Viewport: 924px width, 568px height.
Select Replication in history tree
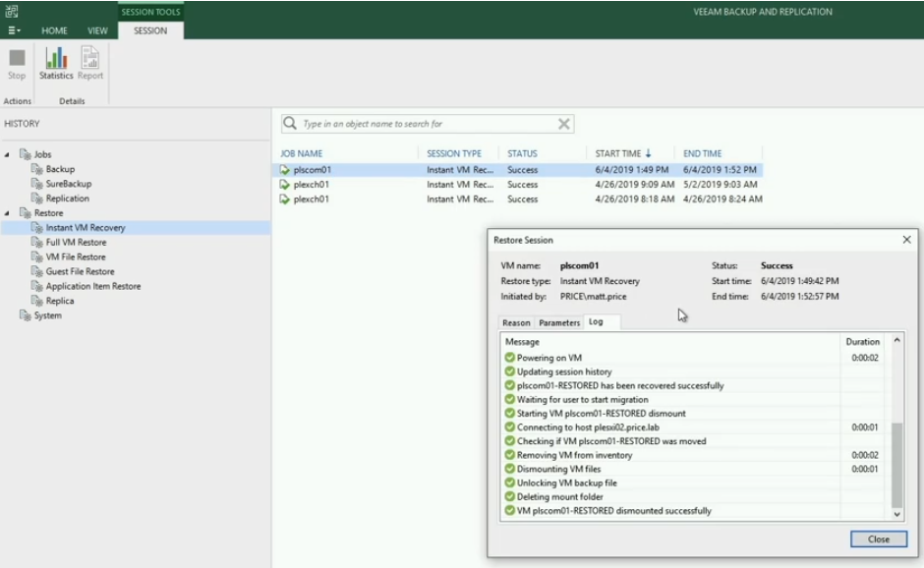coord(67,199)
